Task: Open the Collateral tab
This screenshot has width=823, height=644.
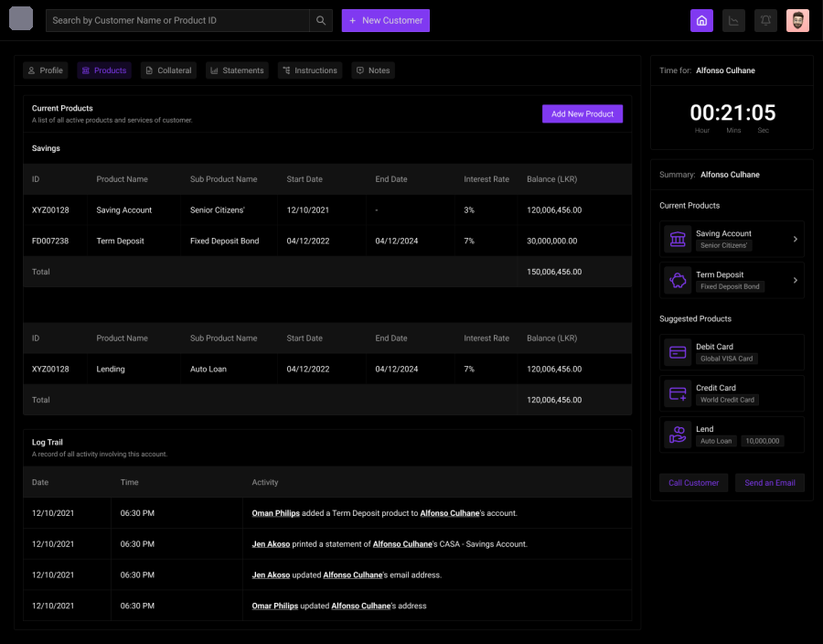Action: pyautogui.click(x=168, y=70)
